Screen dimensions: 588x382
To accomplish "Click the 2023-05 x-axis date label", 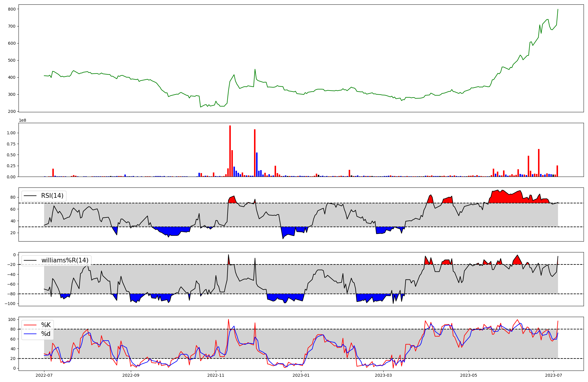I will 469,375.
